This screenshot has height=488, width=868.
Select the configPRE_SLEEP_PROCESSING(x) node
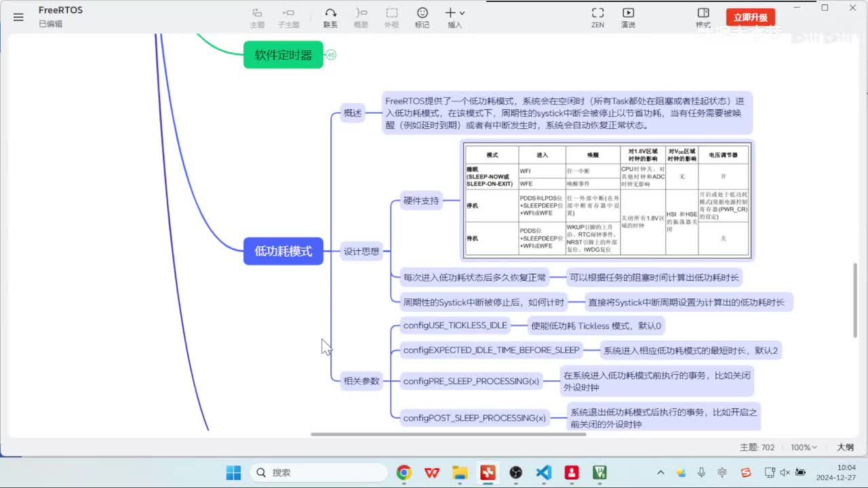coord(471,382)
